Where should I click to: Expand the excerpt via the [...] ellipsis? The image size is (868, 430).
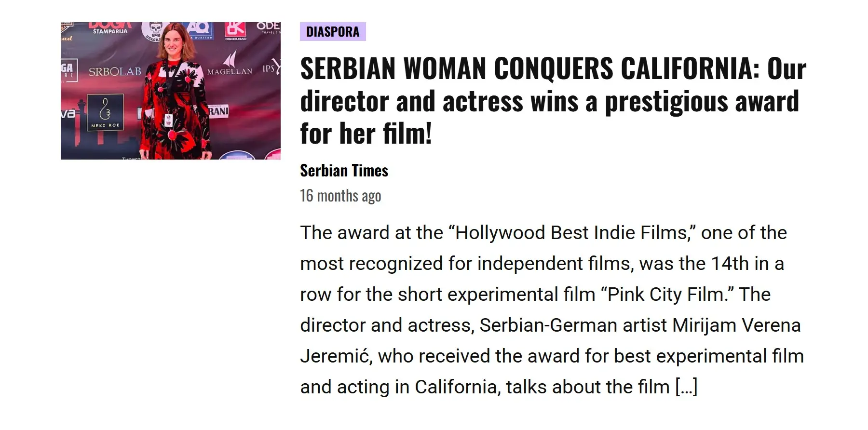(686, 387)
